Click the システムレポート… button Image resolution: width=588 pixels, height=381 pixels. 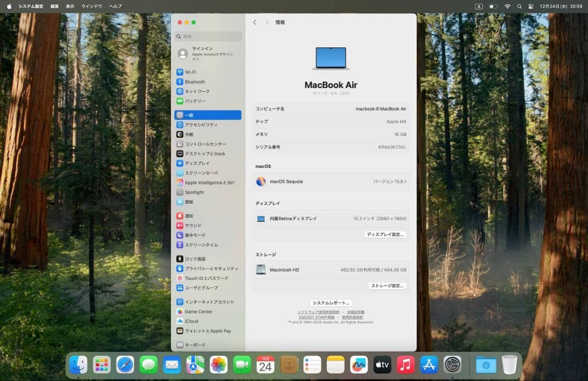pyautogui.click(x=332, y=303)
